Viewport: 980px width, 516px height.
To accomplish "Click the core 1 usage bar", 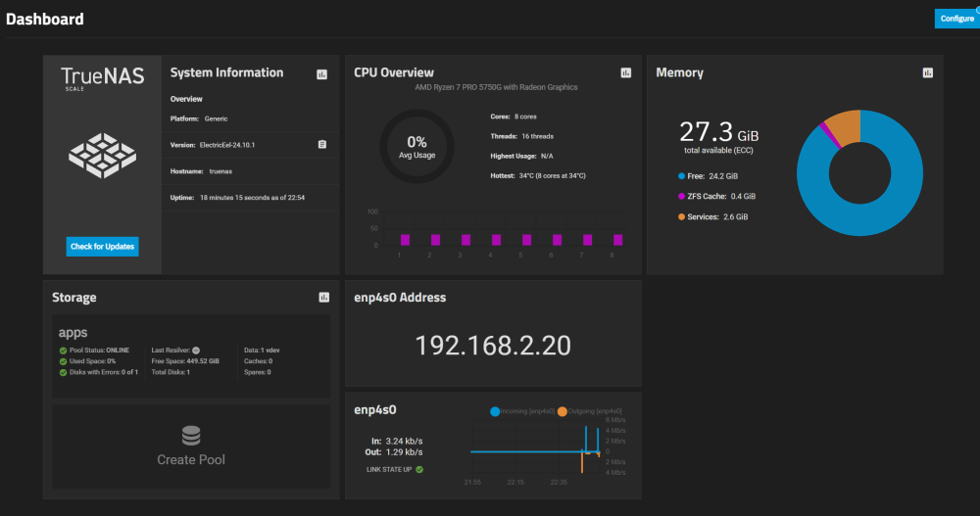I will (x=405, y=240).
